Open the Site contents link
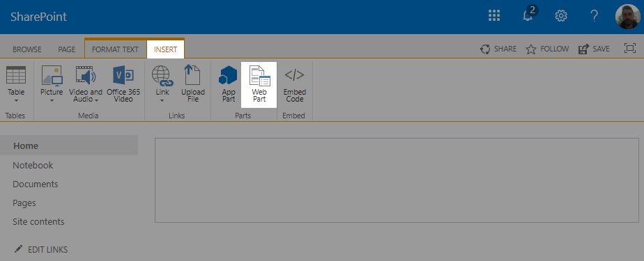The height and width of the screenshot is (261, 644). [x=38, y=221]
